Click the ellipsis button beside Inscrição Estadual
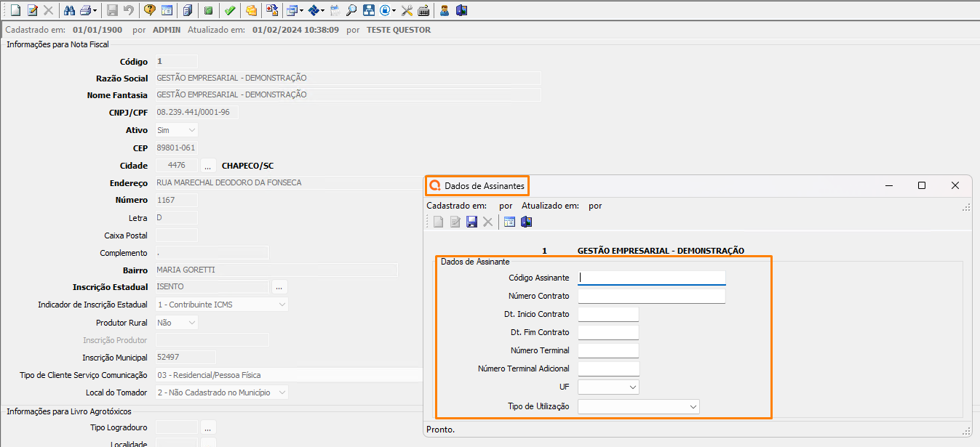 [279, 287]
